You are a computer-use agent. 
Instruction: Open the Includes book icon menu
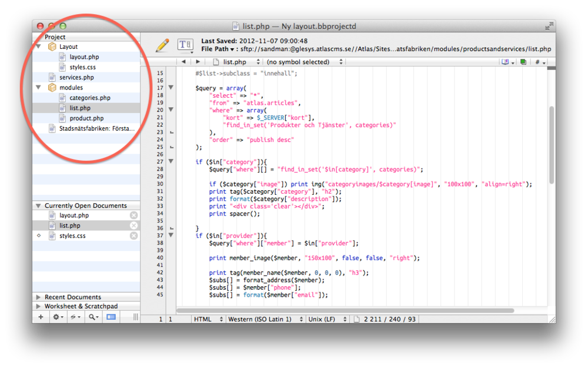(507, 62)
